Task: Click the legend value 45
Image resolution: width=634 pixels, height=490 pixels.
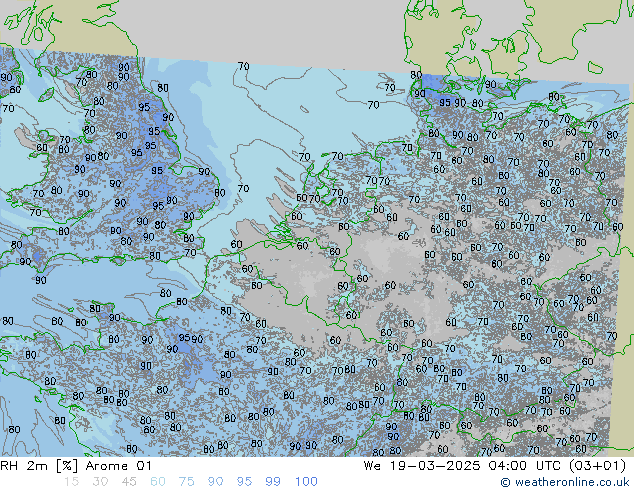Action: pos(129,482)
